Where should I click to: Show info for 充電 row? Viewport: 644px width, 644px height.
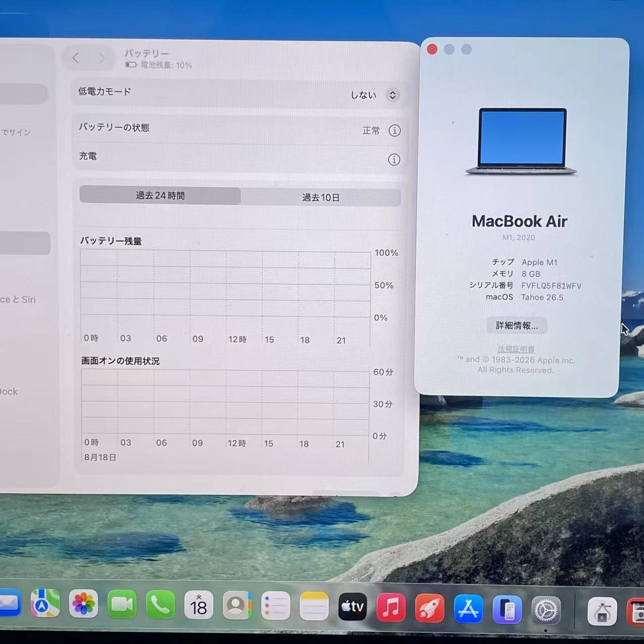coord(394,159)
